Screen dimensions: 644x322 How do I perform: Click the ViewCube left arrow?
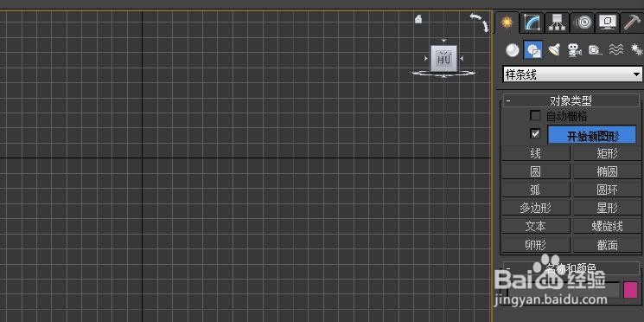(x=426, y=59)
